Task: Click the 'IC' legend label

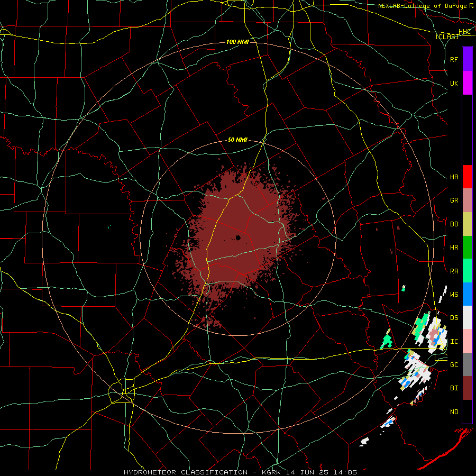Action: click(x=454, y=341)
